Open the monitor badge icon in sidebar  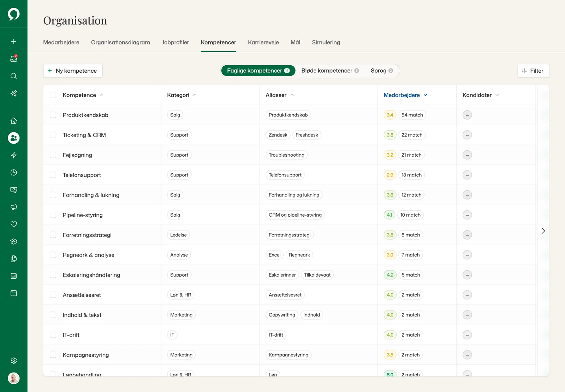click(x=14, y=190)
